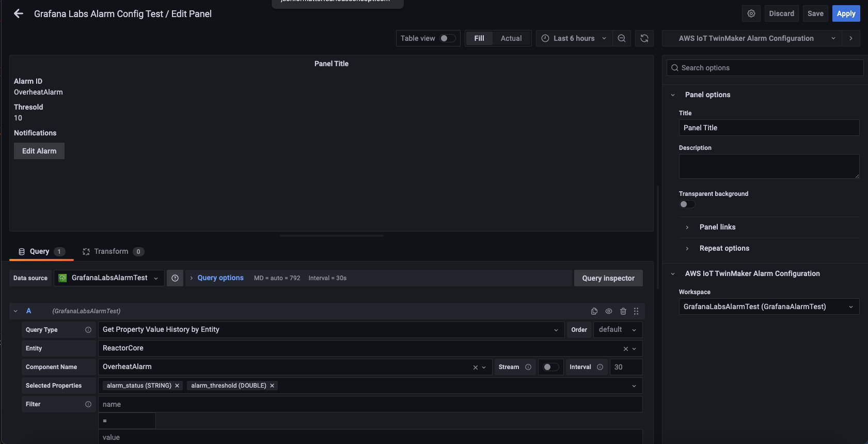
Task: Enable the Stream toggle
Action: [550, 367]
